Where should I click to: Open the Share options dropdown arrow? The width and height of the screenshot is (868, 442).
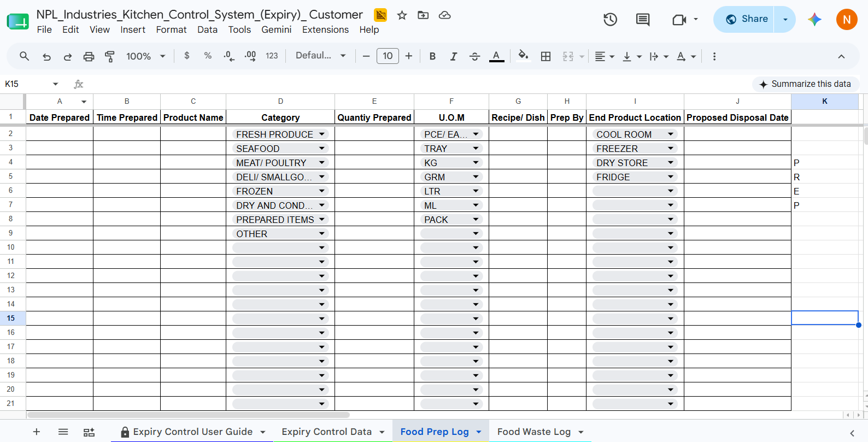coord(785,19)
